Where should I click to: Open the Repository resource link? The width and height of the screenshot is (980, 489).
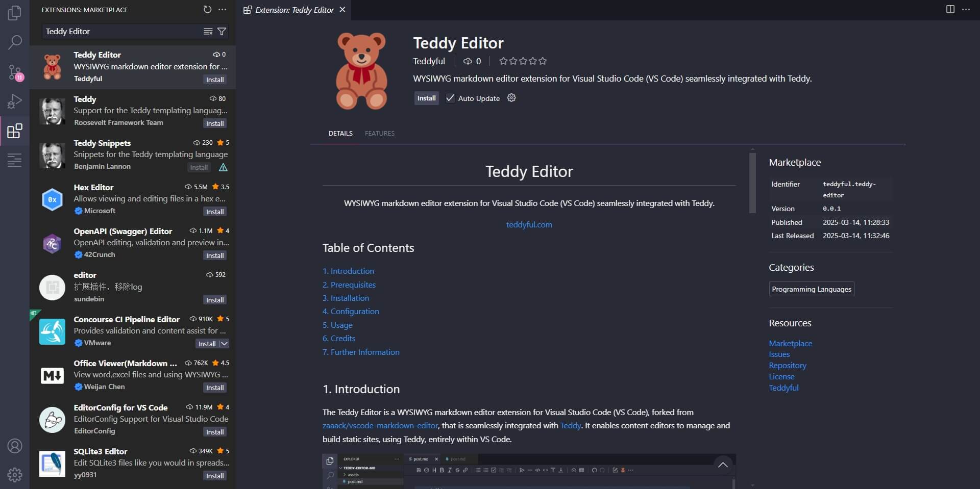click(x=788, y=366)
